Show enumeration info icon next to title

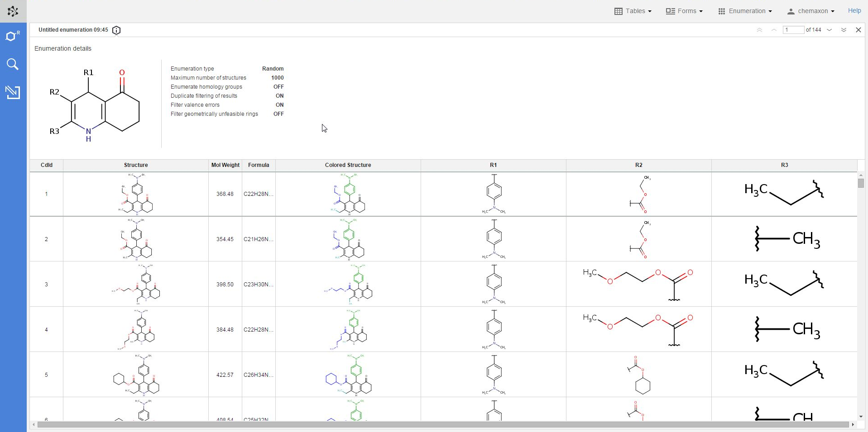116,30
